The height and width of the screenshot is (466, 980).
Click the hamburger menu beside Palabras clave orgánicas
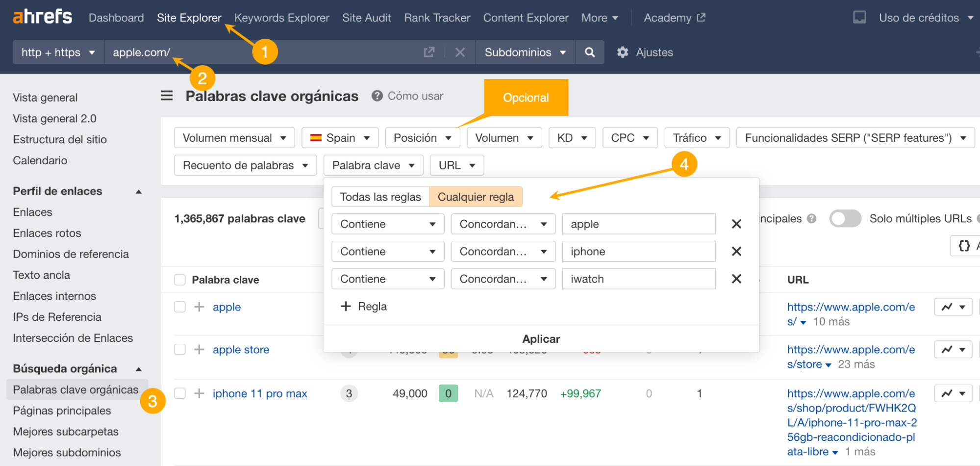pos(167,96)
